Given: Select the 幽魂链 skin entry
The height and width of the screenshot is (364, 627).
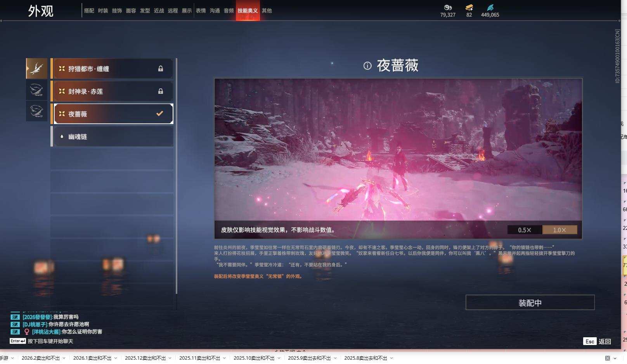Looking at the screenshot, I should 113,136.
